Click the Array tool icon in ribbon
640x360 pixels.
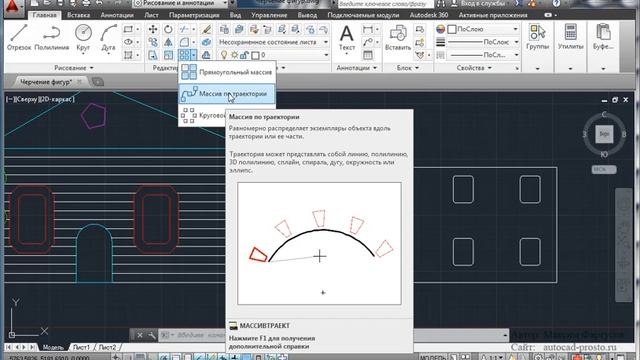184,55
